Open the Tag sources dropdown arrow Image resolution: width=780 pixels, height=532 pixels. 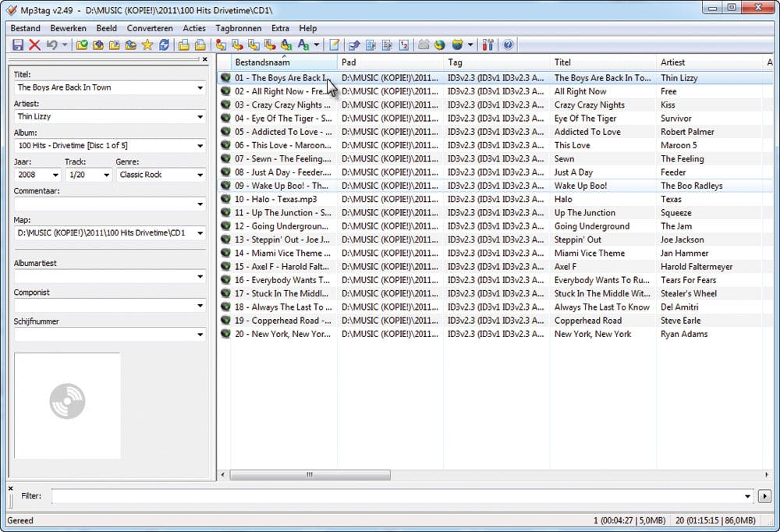[x=470, y=44]
